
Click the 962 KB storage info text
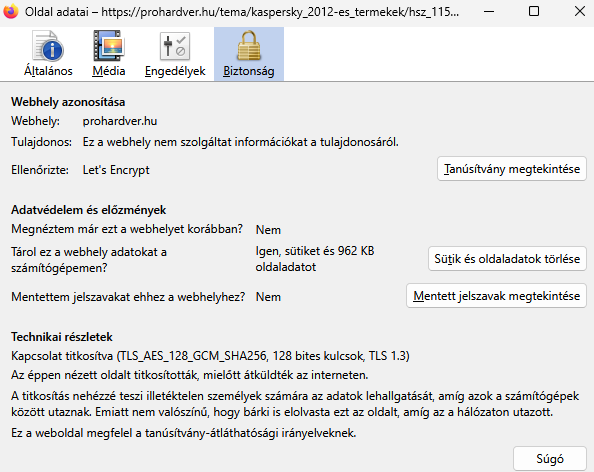[315, 259]
